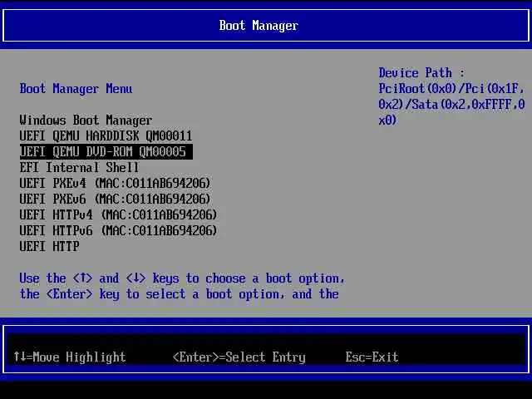Viewport: 532px width, 399px height.
Task: Select UEFI QEMU HARDDISK QM00011 boot option
Action: (x=106, y=135)
